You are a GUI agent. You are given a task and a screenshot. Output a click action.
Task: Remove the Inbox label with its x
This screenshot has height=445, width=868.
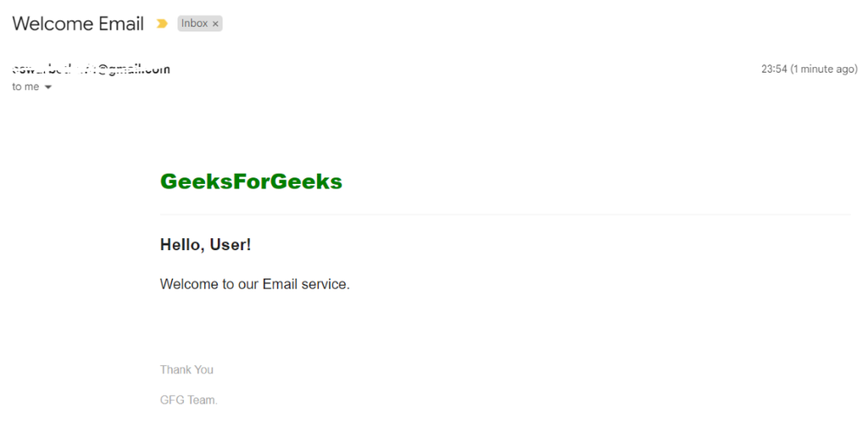coord(215,24)
